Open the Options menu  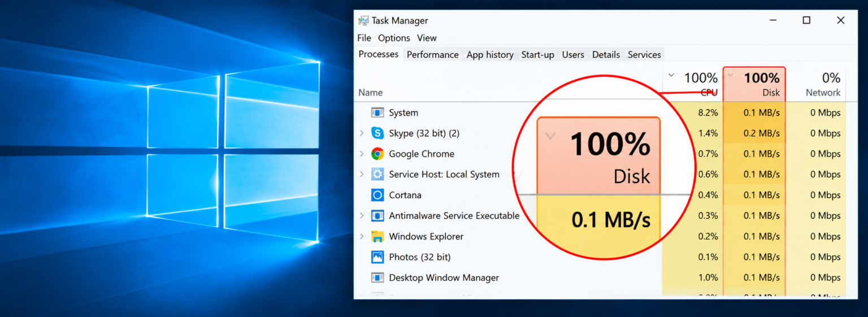coord(394,38)
